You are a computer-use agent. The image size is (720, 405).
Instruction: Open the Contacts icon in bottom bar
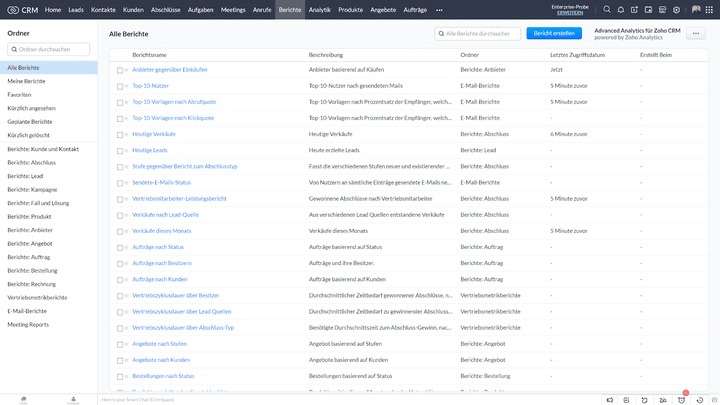coord(73,400)
